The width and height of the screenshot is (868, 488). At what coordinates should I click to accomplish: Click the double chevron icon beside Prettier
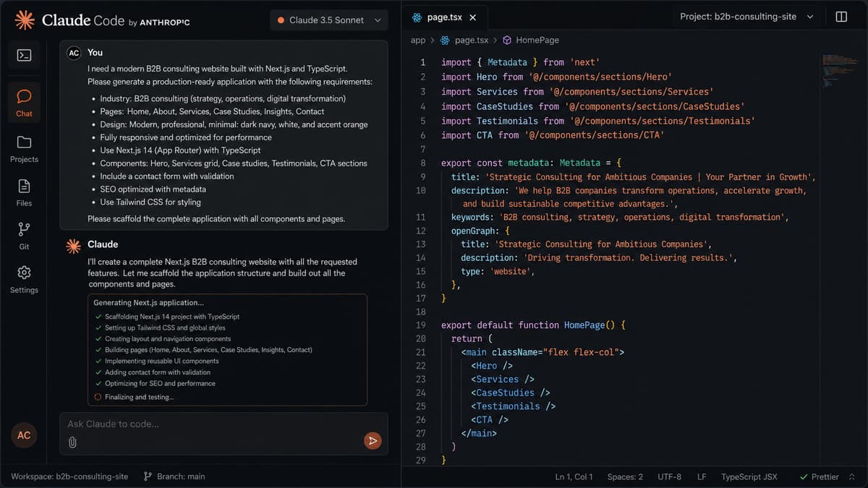tap(851, 477)
